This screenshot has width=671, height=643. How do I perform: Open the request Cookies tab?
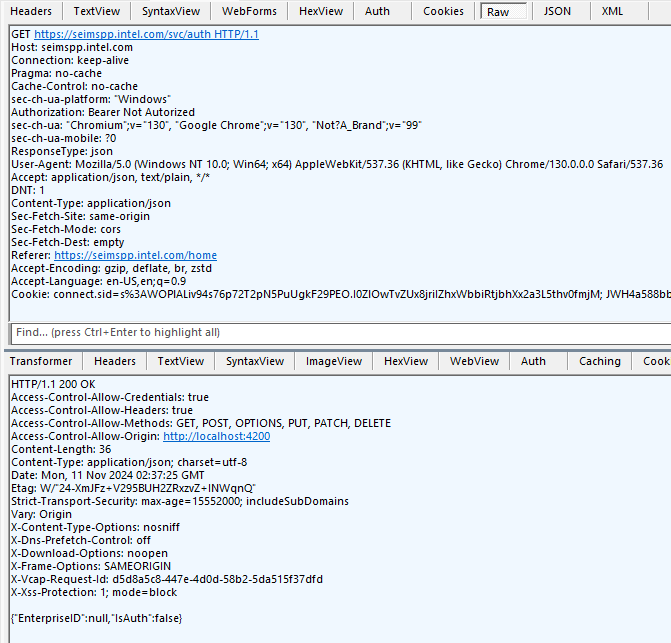pos(443,11)
